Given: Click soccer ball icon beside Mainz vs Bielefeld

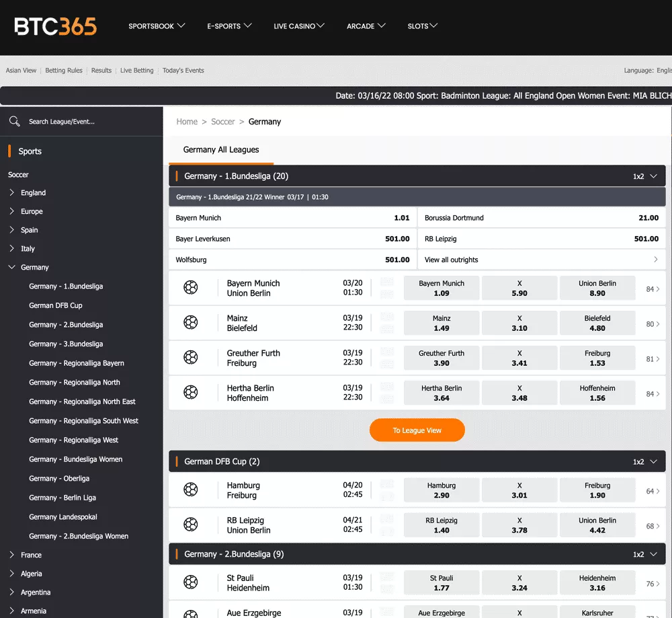Looking at the screenshot, I should click(x=191, y=323).
